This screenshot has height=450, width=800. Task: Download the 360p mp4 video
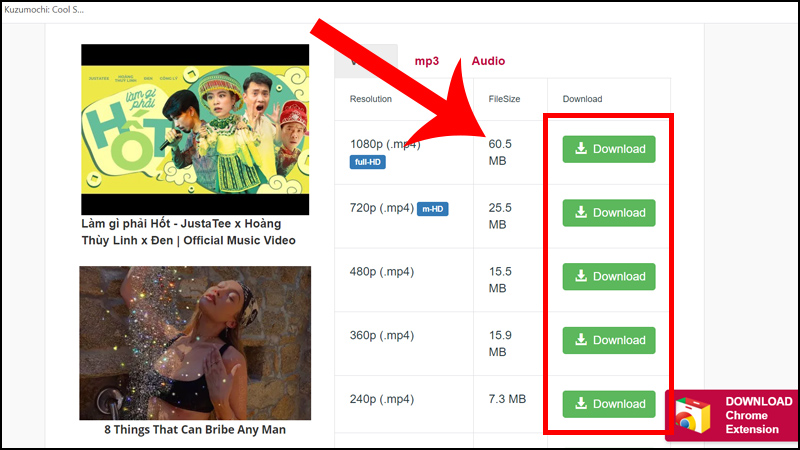tap(609, 340)
